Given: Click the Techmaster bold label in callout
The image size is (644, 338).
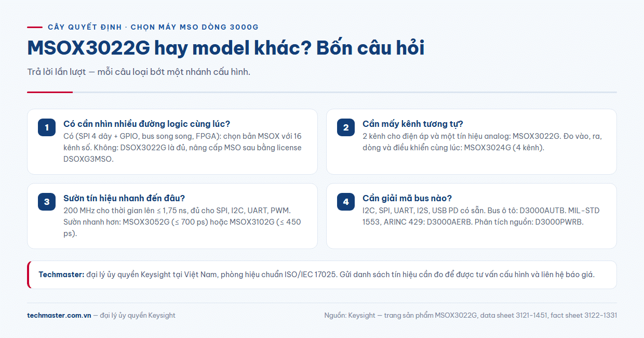Looking at the screenshot, I should [x=61, y=275].
